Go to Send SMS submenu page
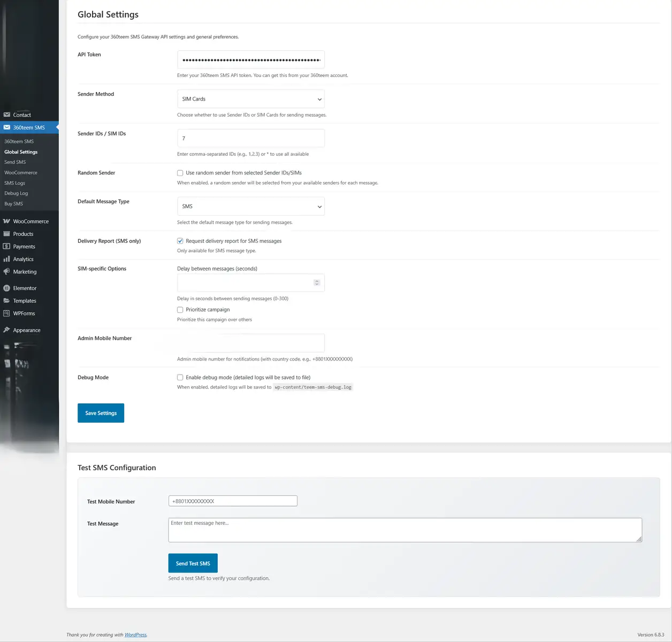 click(x=15, y=162)
